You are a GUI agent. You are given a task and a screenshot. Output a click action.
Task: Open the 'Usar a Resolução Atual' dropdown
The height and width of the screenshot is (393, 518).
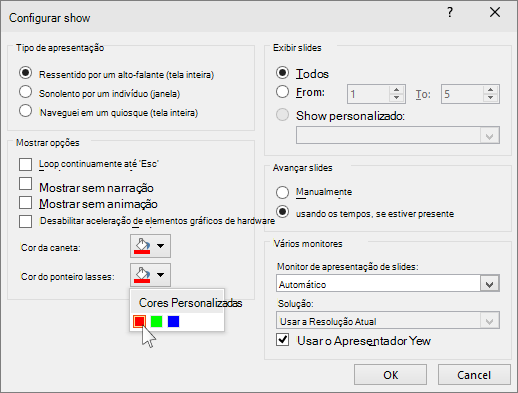[388, 321]
